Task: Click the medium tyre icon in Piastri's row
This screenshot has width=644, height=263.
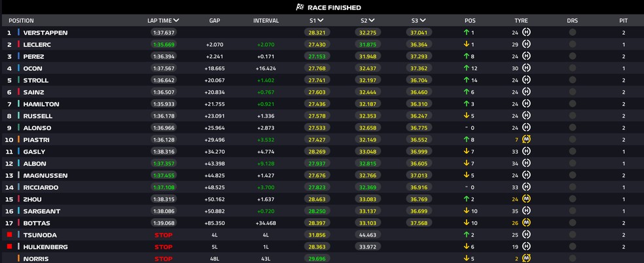Action: click(526, 139)
